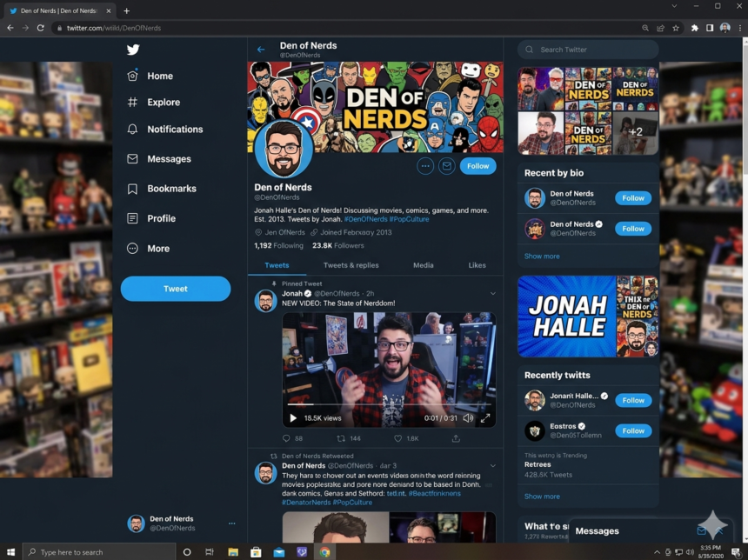Open the #DenOfNerds hashtag in bio
Image resolution: width=748 pixels, height=560 pixels.
(x=366, y=219)
